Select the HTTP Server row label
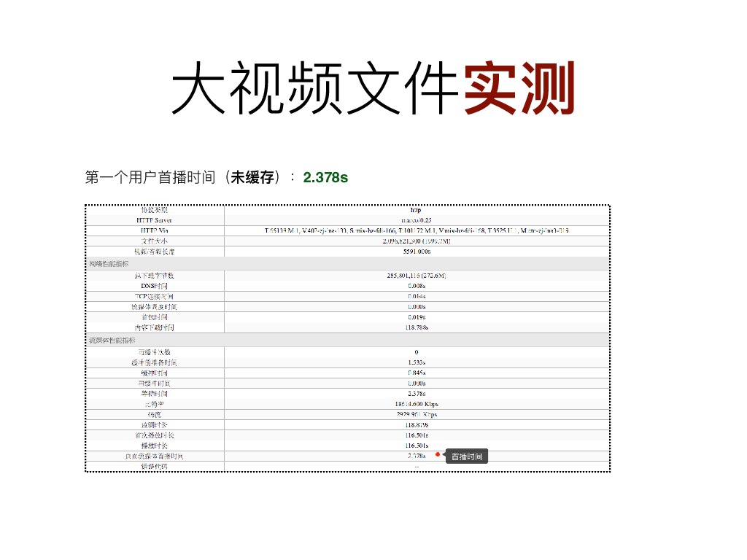The image size is (747, 560). (154, 220)
